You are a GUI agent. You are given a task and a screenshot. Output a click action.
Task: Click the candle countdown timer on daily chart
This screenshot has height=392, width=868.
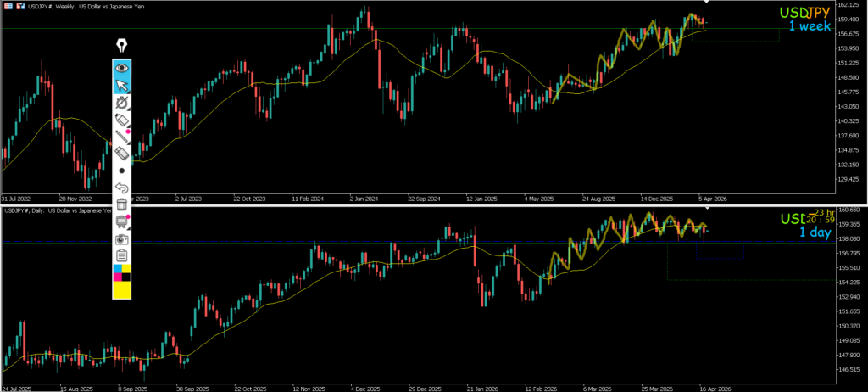point(821,216)
